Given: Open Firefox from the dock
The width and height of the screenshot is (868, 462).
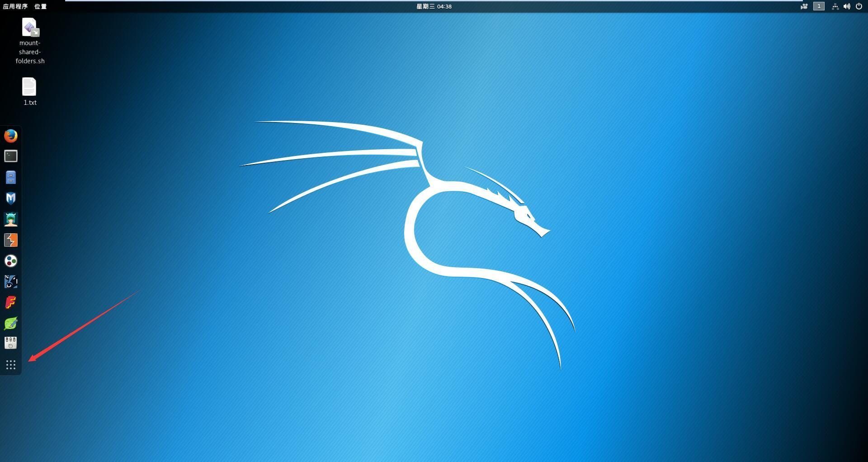Looking at the screenshot, I should tap(11, 136).
